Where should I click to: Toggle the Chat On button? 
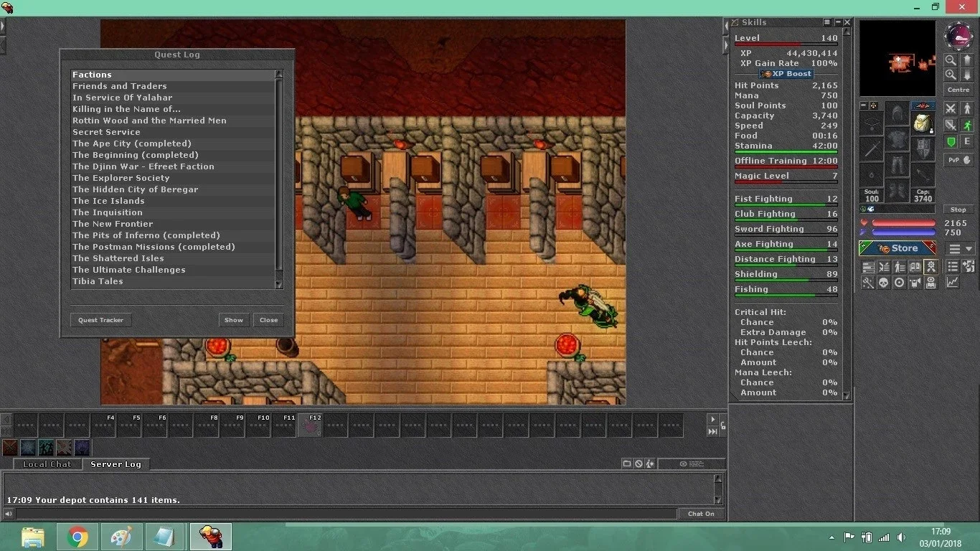click(701, 514)
